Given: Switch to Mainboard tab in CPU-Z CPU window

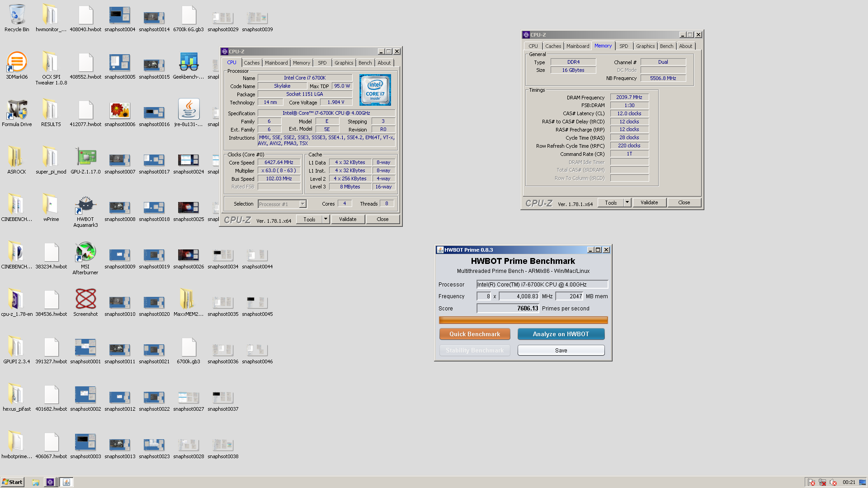Looking at the screenshot, I should coord(276,63).
